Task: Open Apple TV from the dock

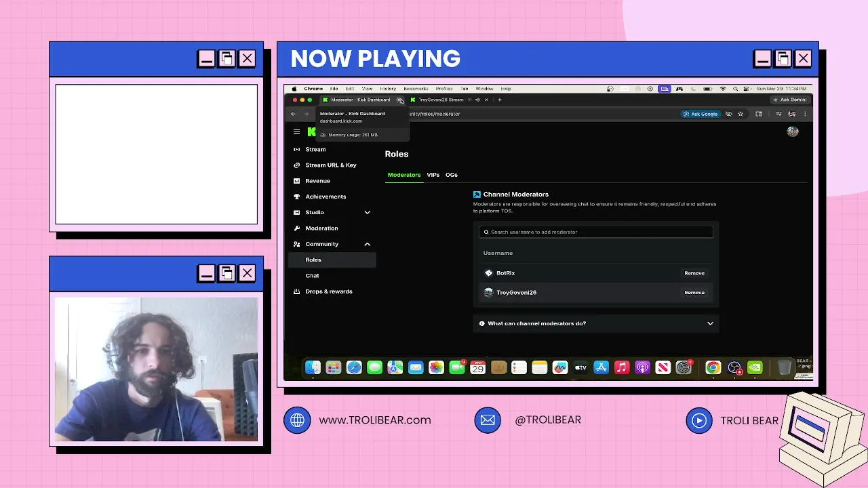Action: tap(580, 367)
